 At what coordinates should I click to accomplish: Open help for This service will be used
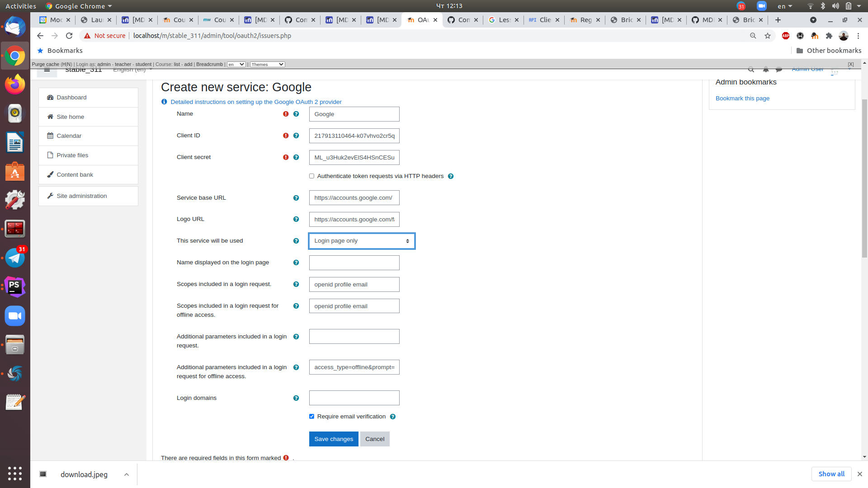click(x=296, y=241)
